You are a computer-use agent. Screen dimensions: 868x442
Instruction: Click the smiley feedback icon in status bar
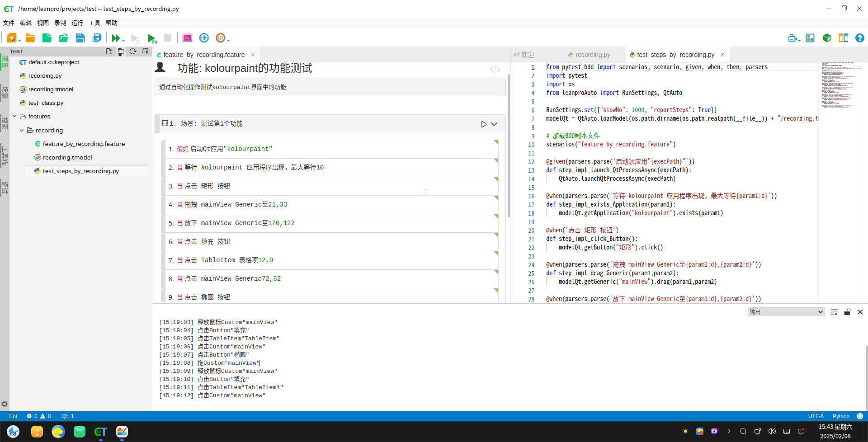[860, 416]
